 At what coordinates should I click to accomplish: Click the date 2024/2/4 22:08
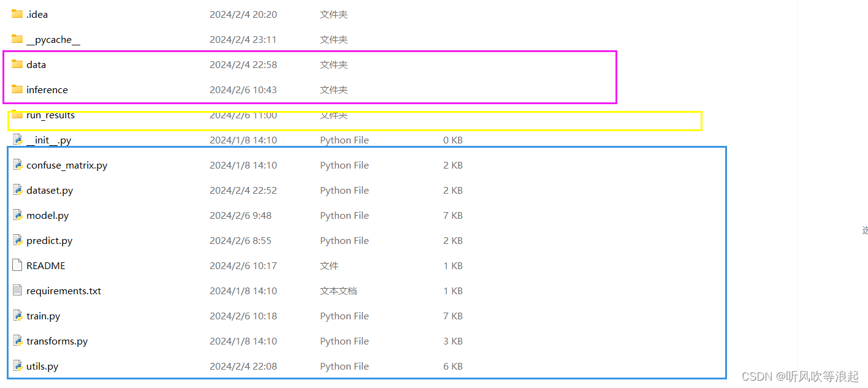243,367
